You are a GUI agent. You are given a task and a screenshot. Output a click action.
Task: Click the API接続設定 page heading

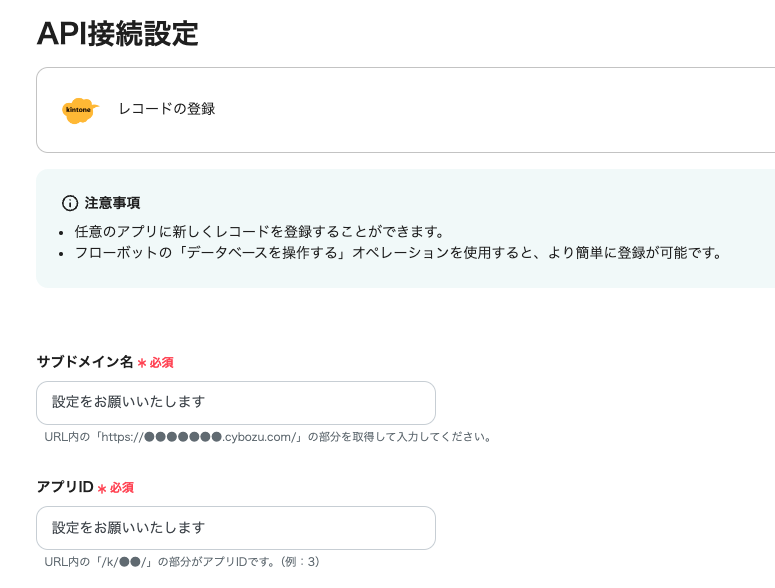click(118, 33)
